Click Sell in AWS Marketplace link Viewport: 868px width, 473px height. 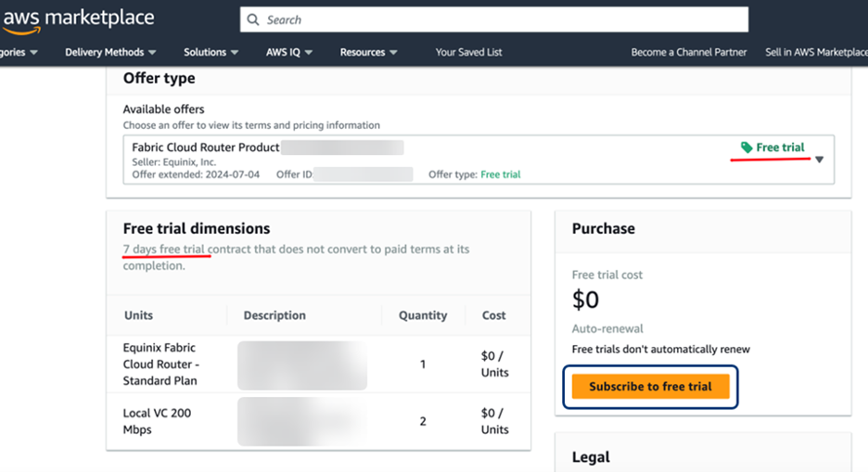816,52
